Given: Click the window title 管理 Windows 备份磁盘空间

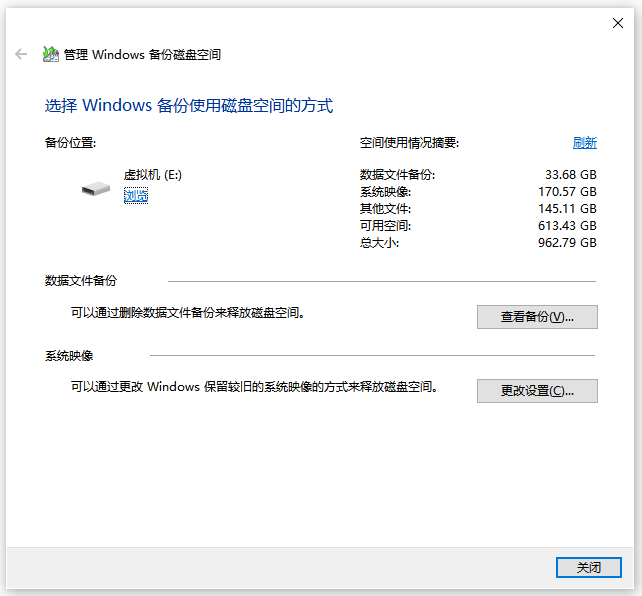Looking at the screenshot, I should [x=142, y=54].
